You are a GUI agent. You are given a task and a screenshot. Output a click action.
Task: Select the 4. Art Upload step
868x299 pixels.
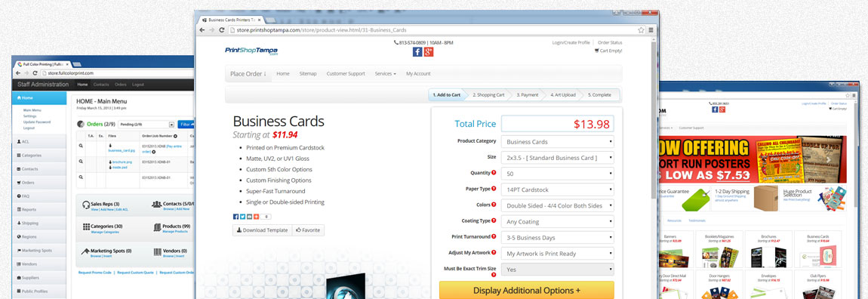pyautogui.click(x=563, y=94)
